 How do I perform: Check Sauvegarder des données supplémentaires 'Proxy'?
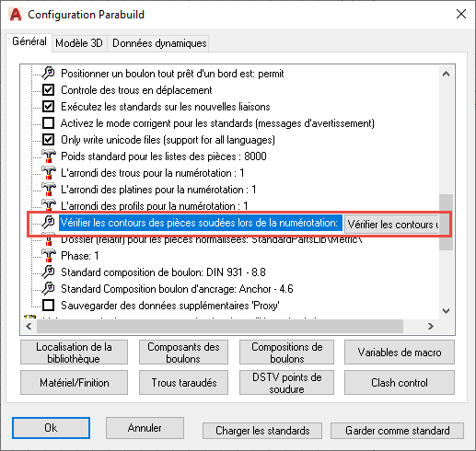point(48,306)
